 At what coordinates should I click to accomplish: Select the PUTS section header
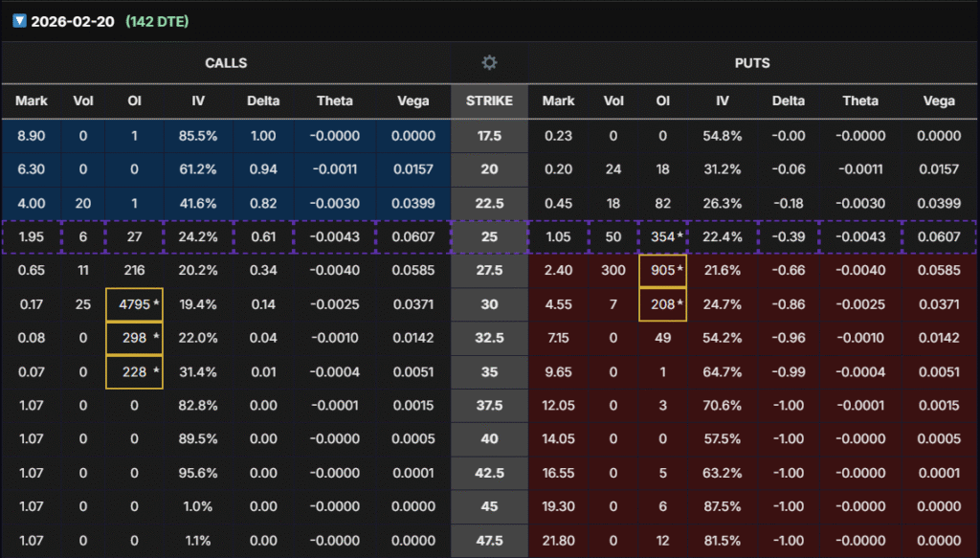753,63
